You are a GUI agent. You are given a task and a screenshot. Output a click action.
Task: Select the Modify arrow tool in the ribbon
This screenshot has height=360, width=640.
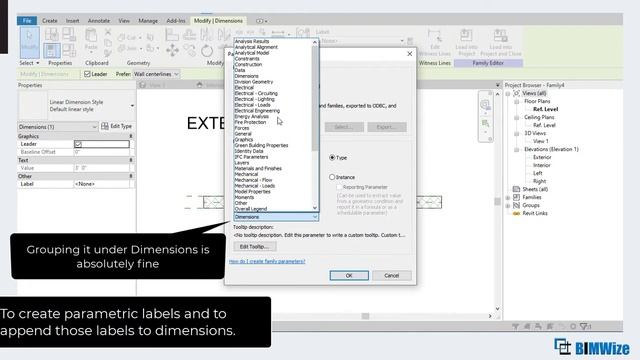tap(29, 42)
